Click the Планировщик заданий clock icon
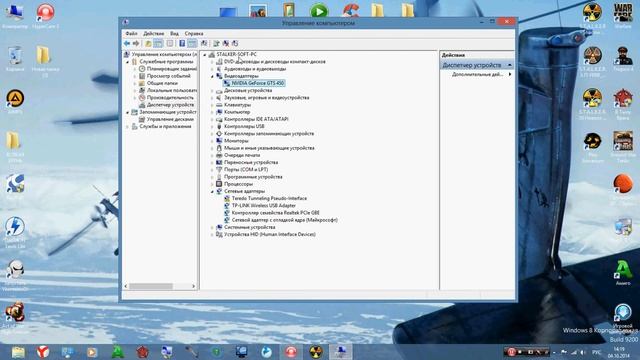Viewport: 640px width, 360px height. (142, 69)
